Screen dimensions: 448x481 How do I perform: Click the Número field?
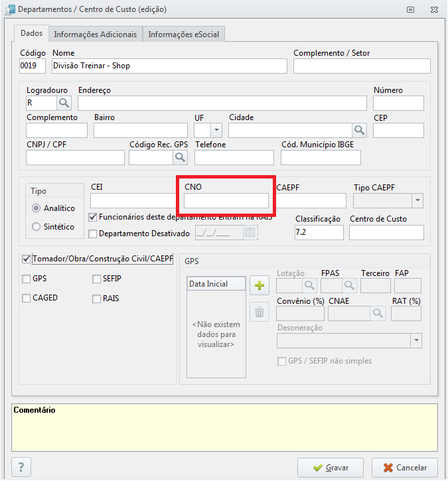[x=398, y=103]
